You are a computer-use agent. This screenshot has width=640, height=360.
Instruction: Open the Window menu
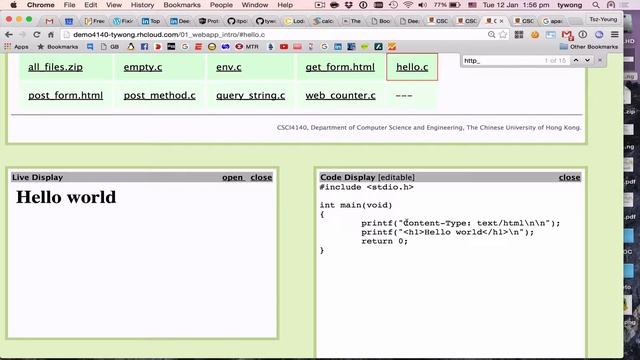[255, 5]
